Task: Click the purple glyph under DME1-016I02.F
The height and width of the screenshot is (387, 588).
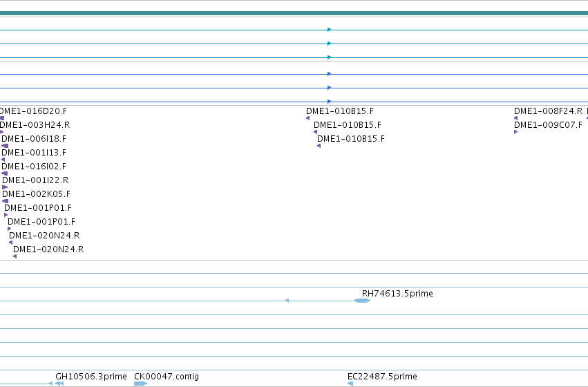Action: click(5, 173)
